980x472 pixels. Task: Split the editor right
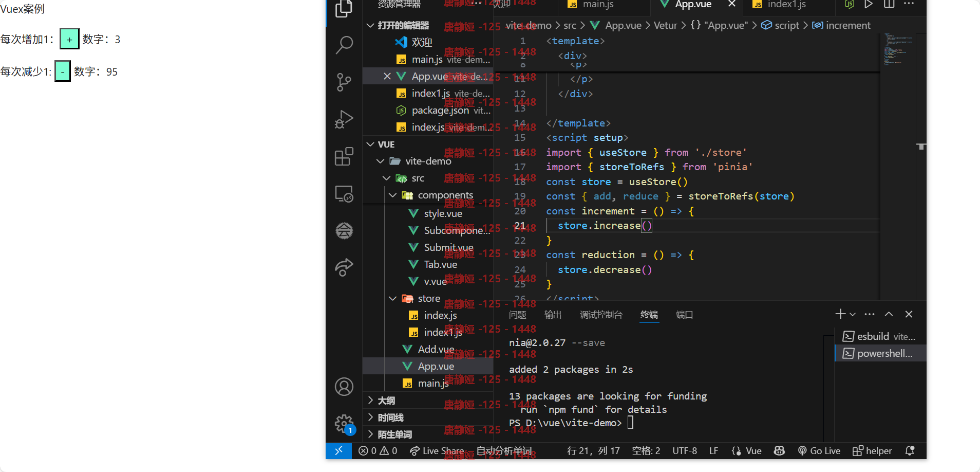click(889, 4)
